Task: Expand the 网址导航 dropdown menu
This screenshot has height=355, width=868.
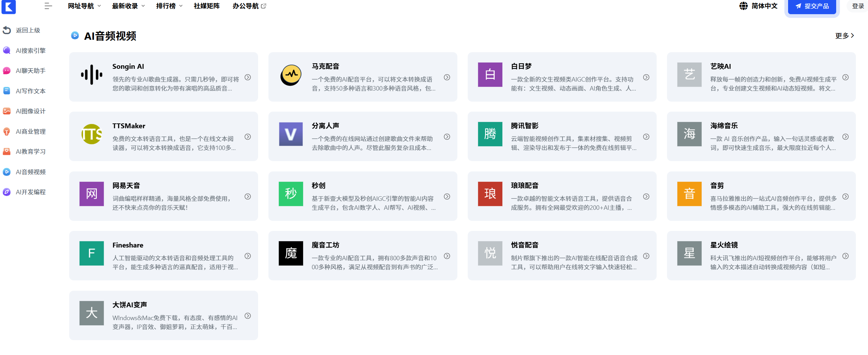Action: pyautogui.click(x=84, y=6)
